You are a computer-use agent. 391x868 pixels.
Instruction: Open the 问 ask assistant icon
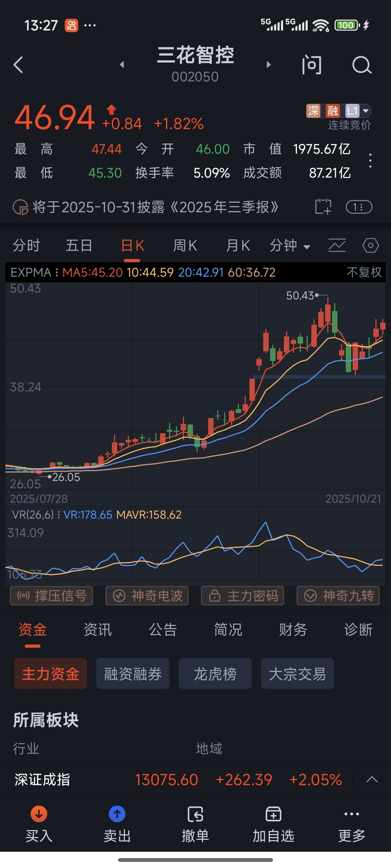point(312,65)
